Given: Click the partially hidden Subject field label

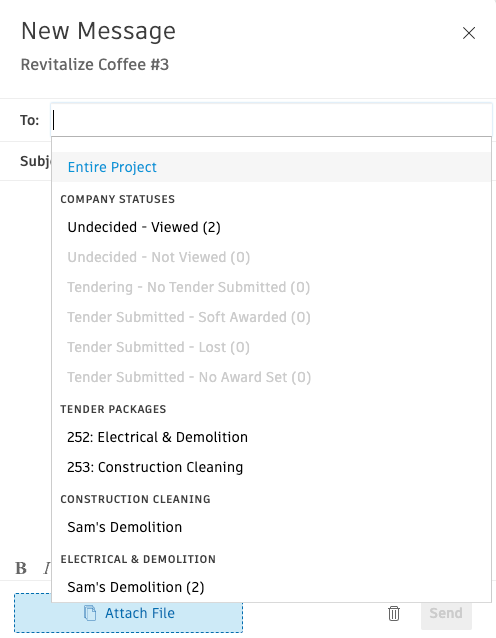Looking at the screenshot, I should click(36, 161).
